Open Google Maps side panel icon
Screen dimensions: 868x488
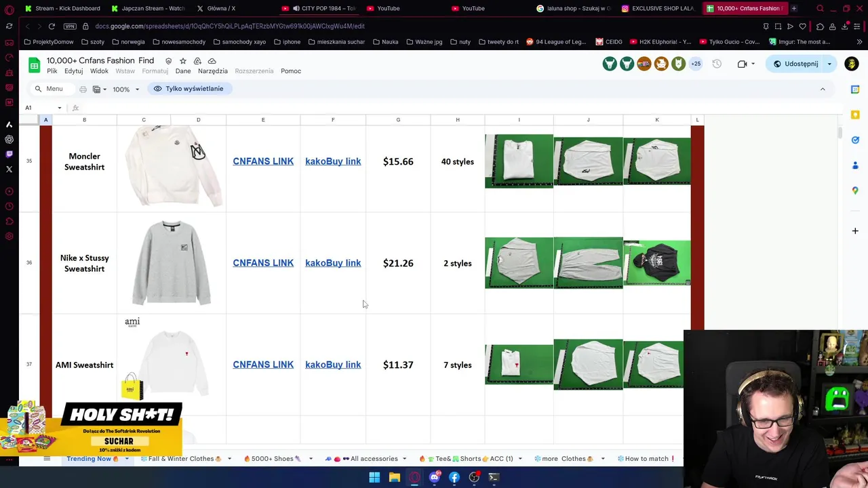click(855, 190)
